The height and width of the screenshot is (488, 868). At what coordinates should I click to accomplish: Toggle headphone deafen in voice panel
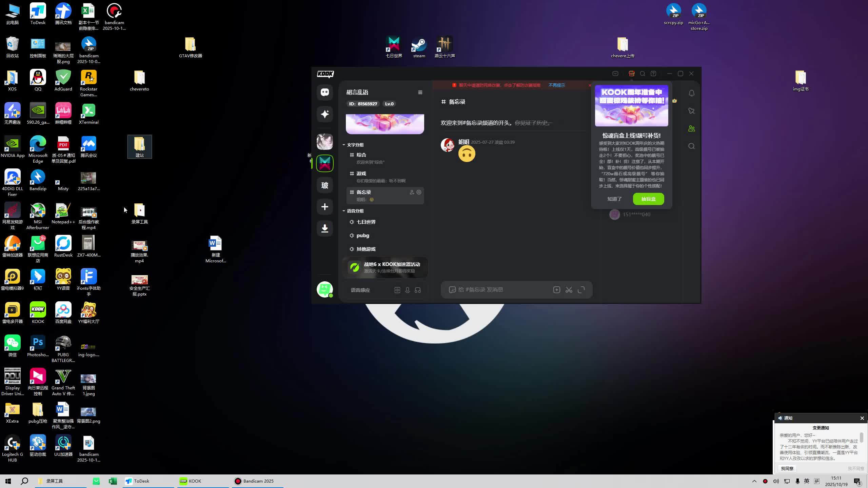click(x=418, y=290)
